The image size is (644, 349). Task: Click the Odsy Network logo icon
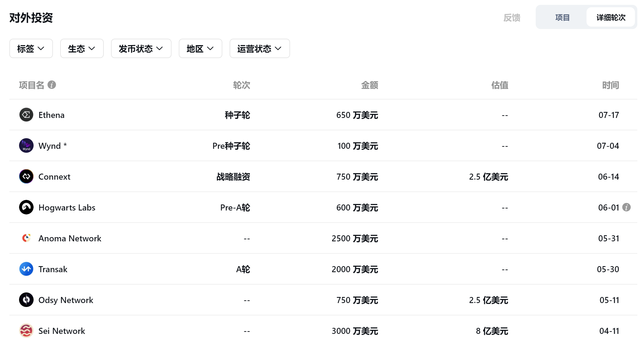[x=26, y=300]
